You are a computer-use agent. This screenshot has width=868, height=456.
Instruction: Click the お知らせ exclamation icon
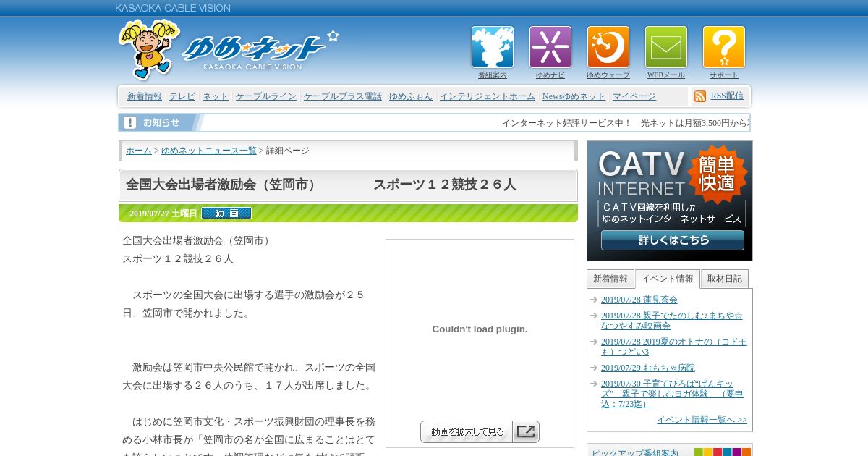point(129,122)
